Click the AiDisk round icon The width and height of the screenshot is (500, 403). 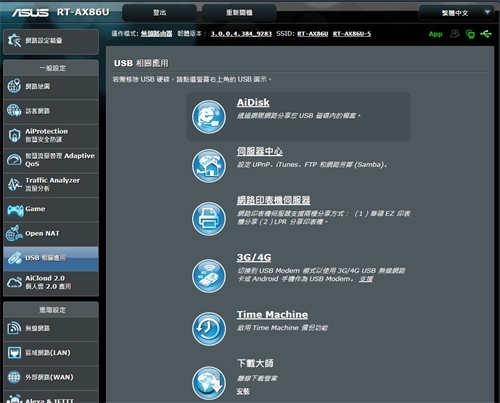pos(209,117)
